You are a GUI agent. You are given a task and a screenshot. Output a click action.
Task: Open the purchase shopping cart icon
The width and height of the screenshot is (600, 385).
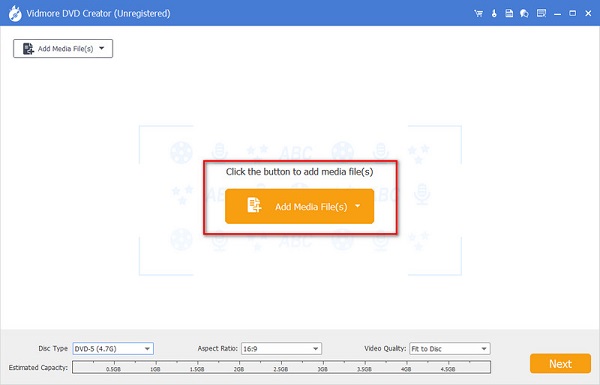click(x=478, y=14)
